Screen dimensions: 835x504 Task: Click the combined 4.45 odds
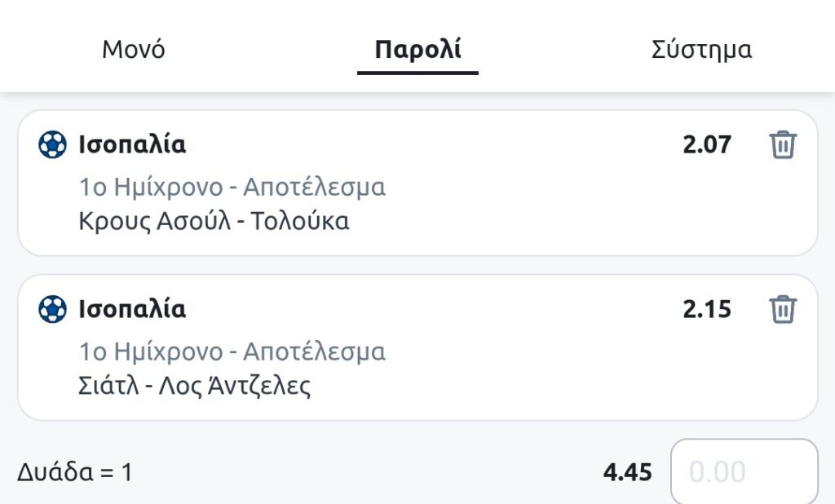tap(627, 472)
